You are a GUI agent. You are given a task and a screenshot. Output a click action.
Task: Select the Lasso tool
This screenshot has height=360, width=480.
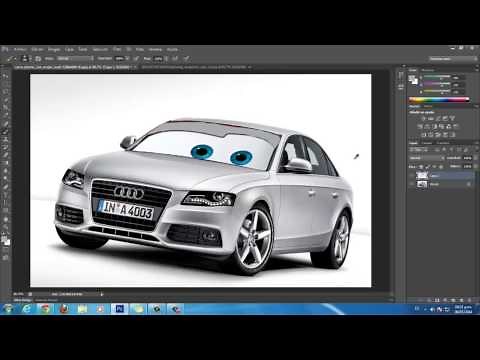coord(6,92)
